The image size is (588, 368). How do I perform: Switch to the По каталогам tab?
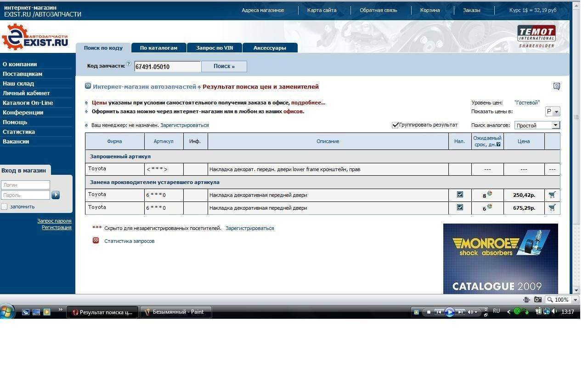pos(158,48)
